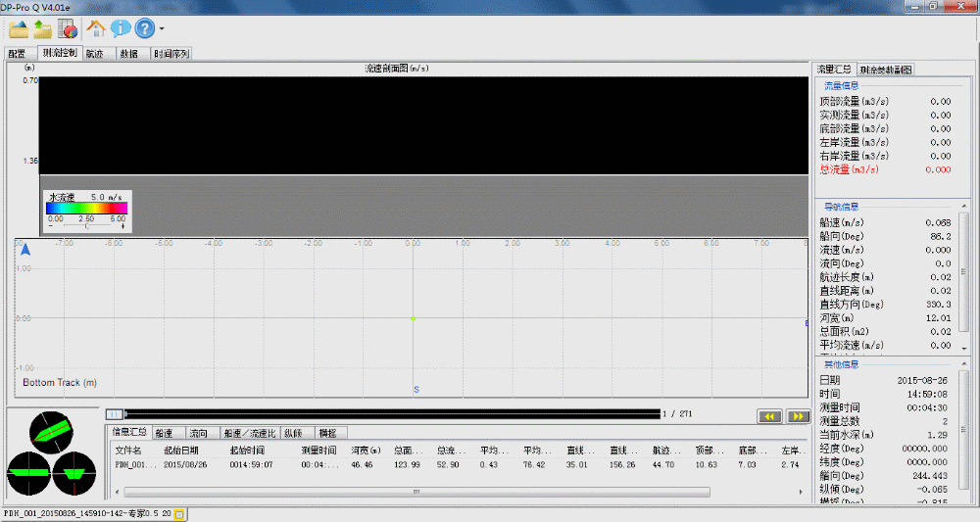Click the 123.99 table cell
Viewport: 980px width, 522px height.
408,464
